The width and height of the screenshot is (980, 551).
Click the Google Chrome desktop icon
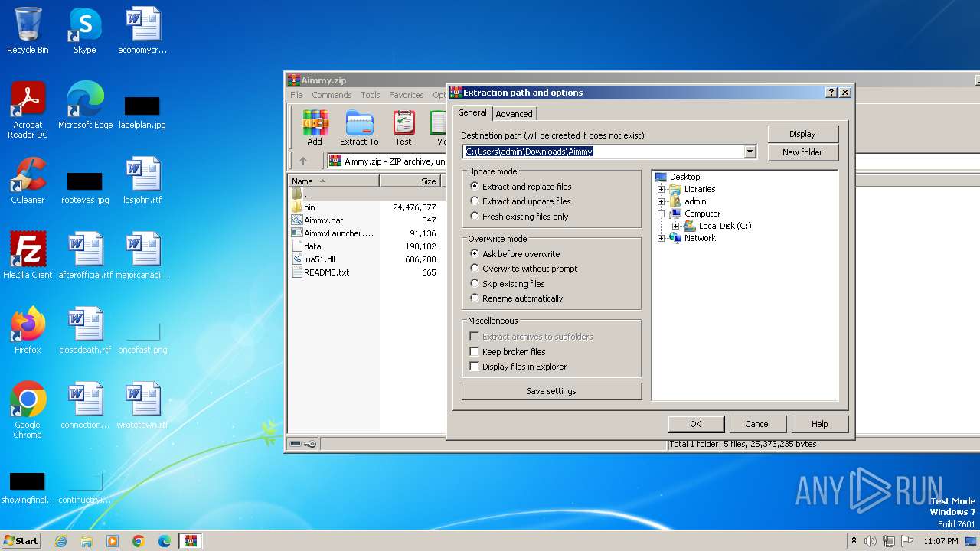tap(28, 410)
